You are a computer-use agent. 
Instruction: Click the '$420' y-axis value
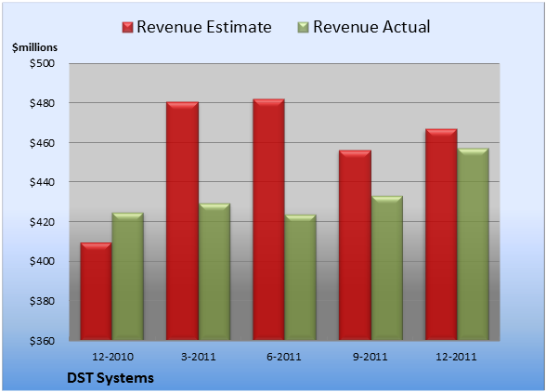42,222
